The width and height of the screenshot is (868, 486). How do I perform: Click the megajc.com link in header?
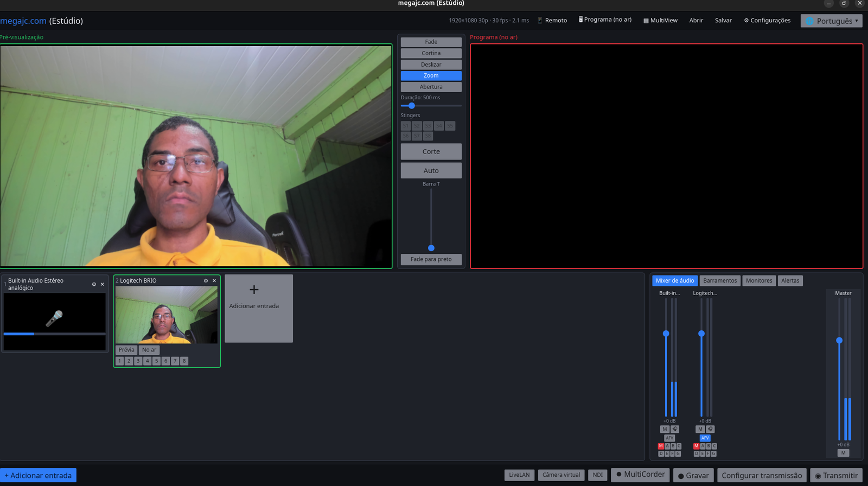23,21
